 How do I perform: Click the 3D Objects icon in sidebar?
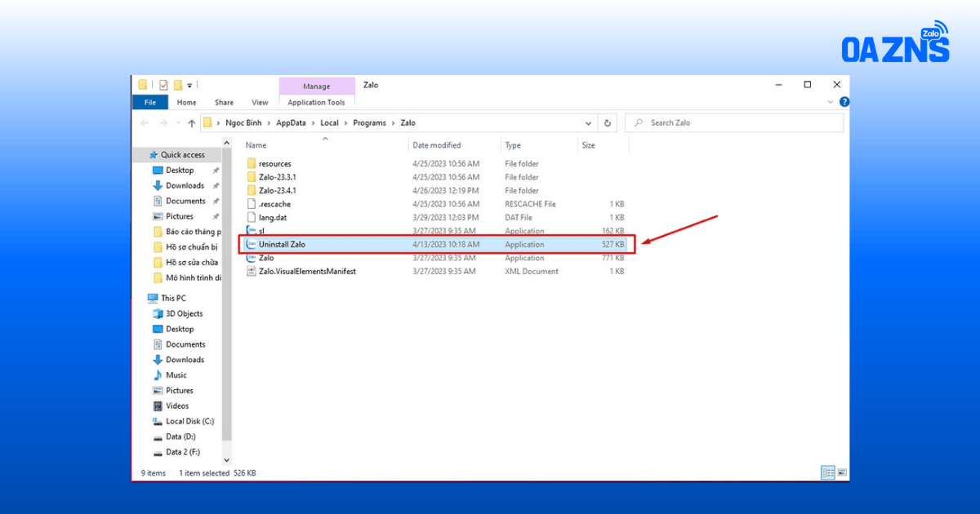158,314
